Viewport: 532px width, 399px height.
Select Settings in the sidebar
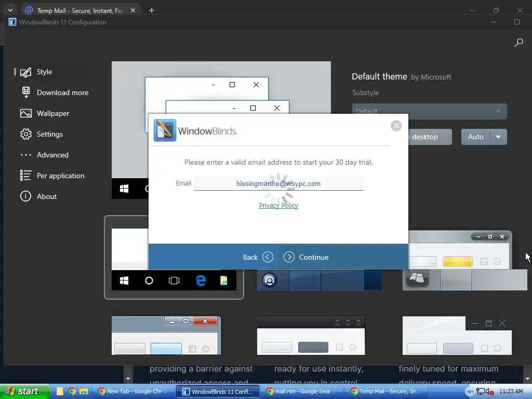(x=49, y=134)
